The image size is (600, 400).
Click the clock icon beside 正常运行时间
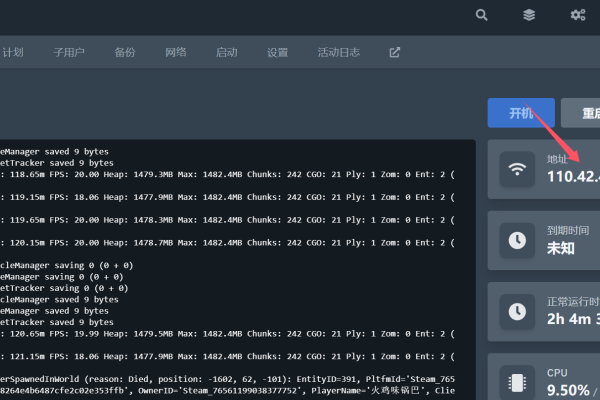tap(517, 311)
